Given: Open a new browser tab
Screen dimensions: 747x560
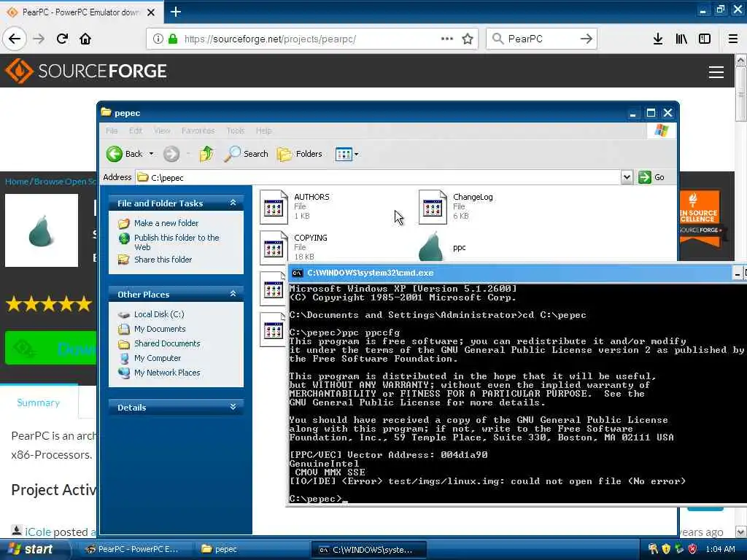Looking at the screenshot, I should [175, 12].
